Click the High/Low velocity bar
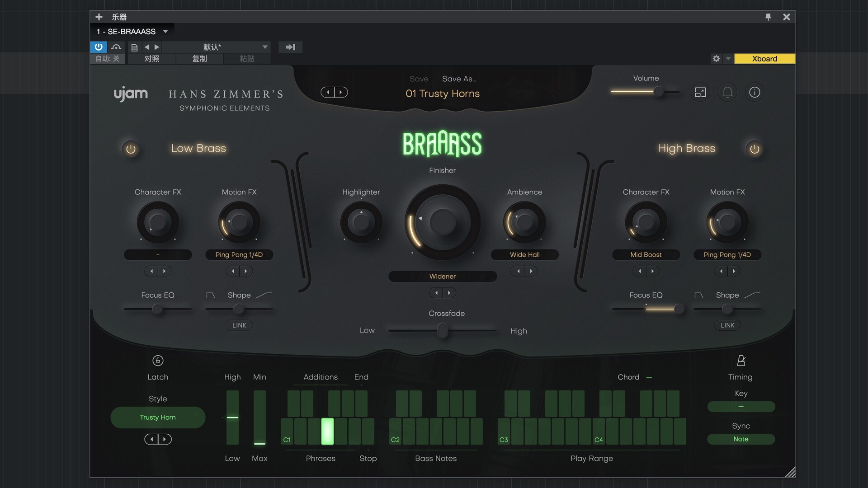This screenshot has height=488, width=868. coord(232,418)
